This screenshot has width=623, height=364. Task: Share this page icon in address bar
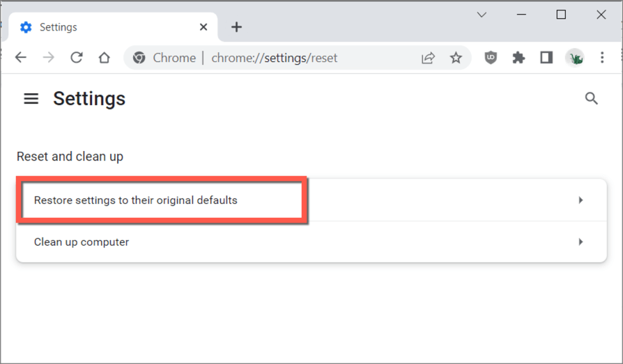[428, 58]
